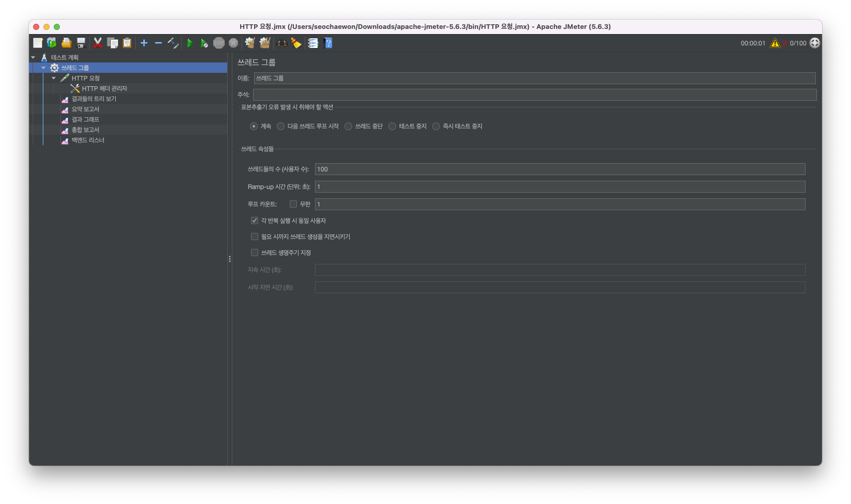Paste from clipboard icon
This screenshot has width=851, height=504.
coord(127,43)
